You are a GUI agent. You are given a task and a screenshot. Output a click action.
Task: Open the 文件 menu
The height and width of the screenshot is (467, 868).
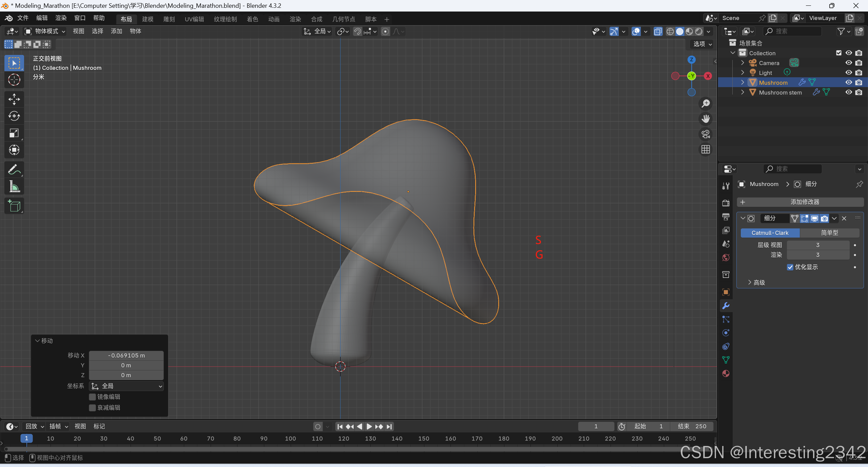23,18
